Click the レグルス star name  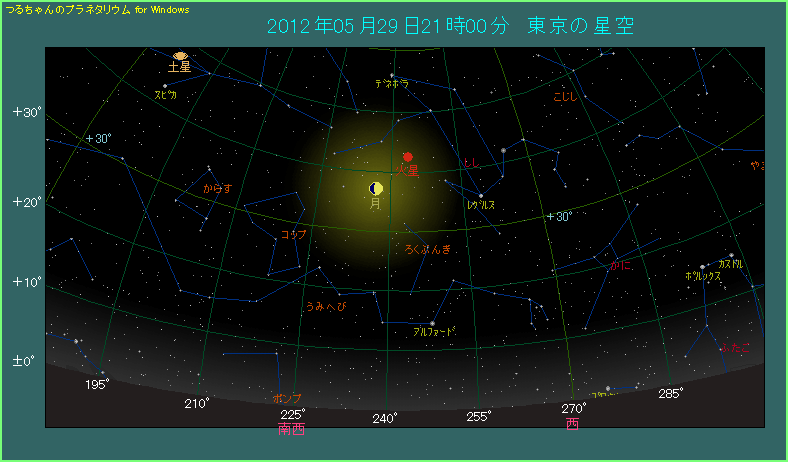tap(481, 205)
